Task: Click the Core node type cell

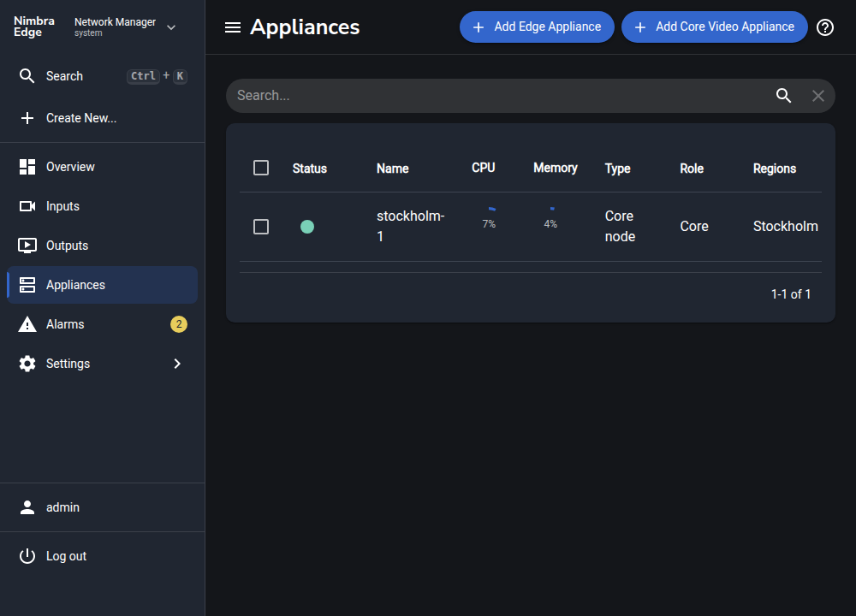Action: tap(620, 227)
